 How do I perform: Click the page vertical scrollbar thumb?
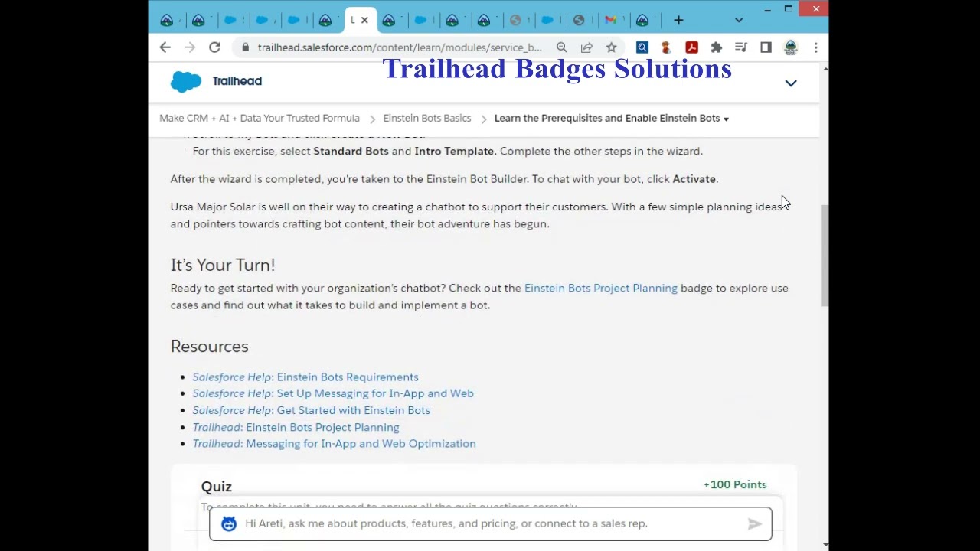[x=825, y=255]
